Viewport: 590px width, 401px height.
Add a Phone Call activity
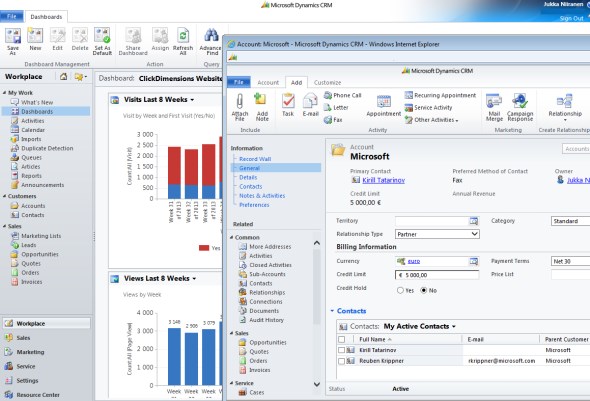tap(342, 96)
